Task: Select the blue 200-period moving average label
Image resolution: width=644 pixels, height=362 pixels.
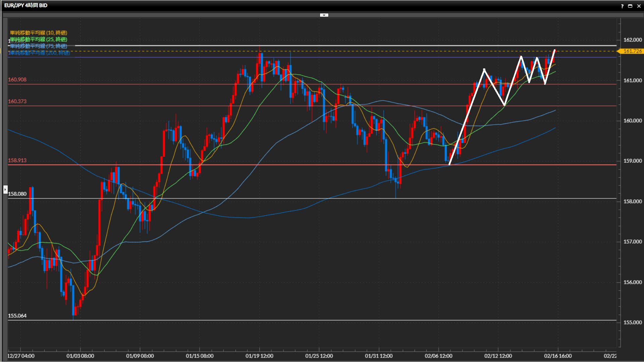Action: tap(39, 53)
